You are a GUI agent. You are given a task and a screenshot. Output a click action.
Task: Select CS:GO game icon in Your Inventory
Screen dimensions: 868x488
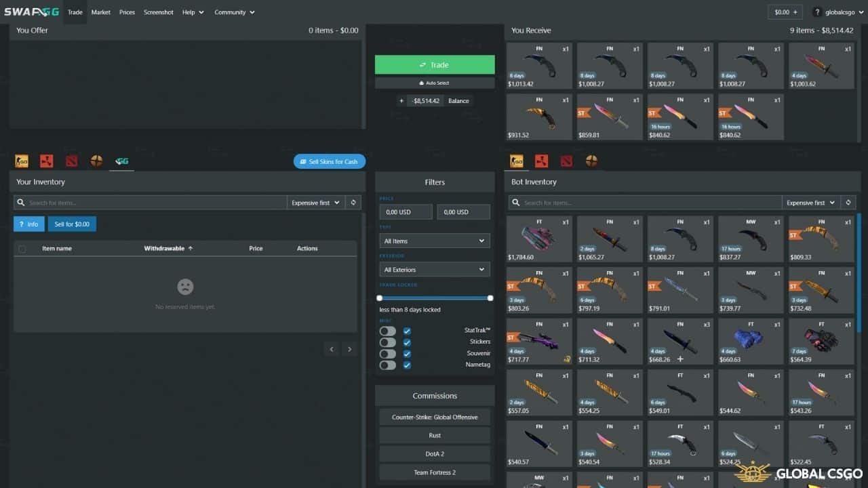(x=22, y=161)
